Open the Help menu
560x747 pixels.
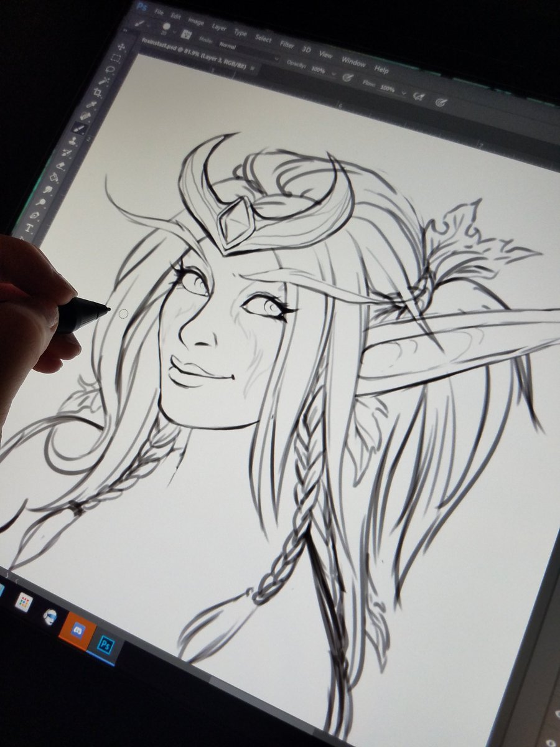[x=381, y=69]
